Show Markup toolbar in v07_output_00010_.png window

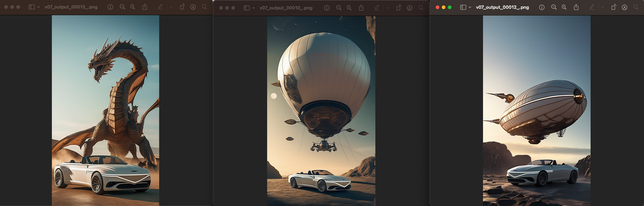(410, 8)
